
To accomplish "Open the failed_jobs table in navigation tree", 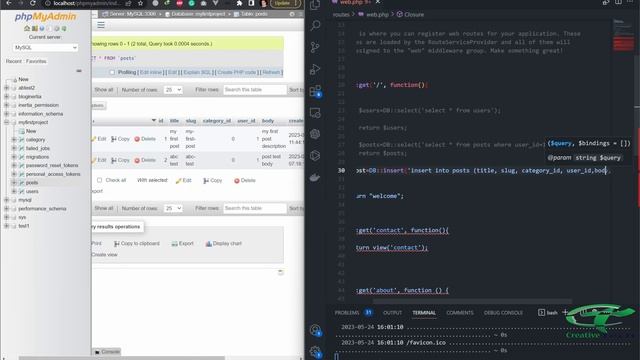I will (x=38, y=148).
